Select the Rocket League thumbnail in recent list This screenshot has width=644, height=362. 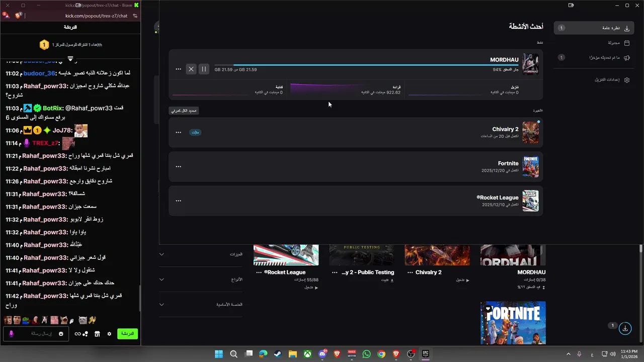pyautogui.click(x=531, y=201)
